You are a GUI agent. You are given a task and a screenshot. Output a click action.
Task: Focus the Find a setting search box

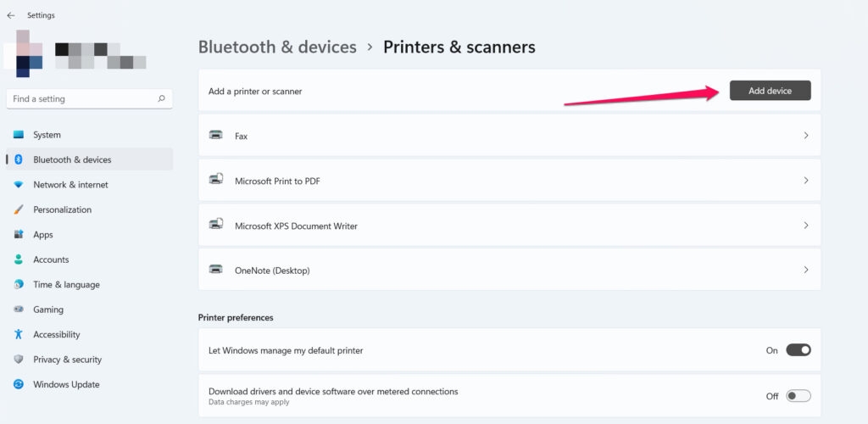89,99
